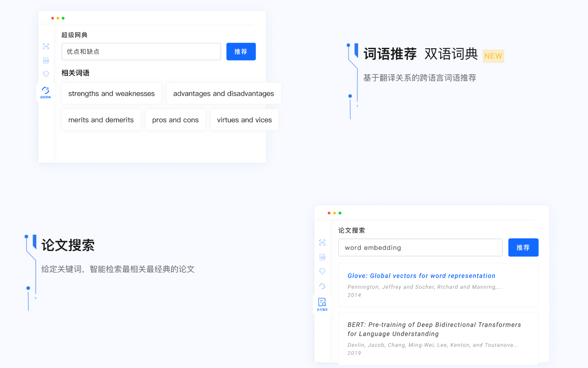This screenshot has width=588, height=368.
Task: Select the 'strengths and weaknesses' suggestion
Action: coord(111,94)
